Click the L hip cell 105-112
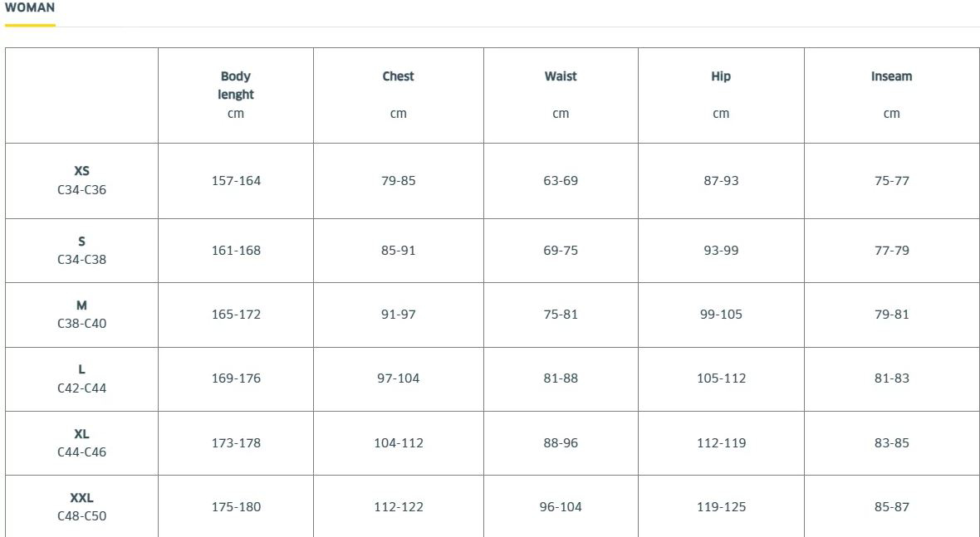The width and height of the screenshot is (980, 537). (721, 379)
